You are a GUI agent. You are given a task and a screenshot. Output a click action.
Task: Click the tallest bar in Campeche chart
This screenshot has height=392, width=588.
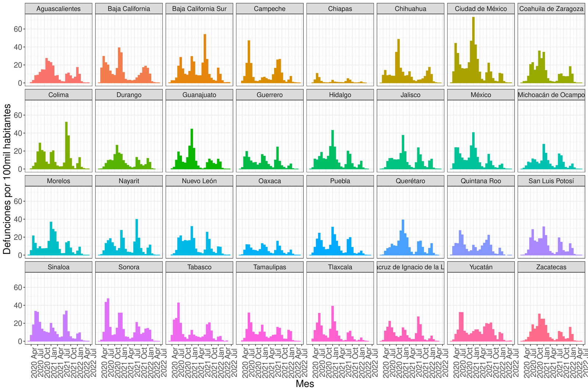coord(249,62)
